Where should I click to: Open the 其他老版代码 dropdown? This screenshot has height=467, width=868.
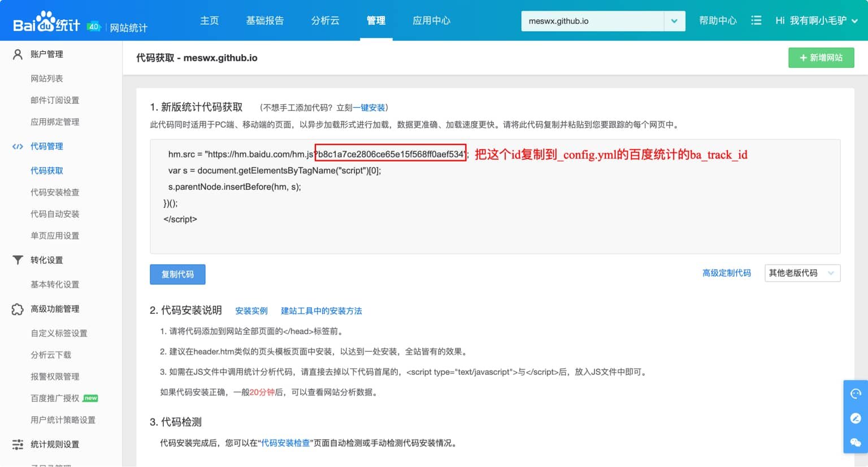802,273
